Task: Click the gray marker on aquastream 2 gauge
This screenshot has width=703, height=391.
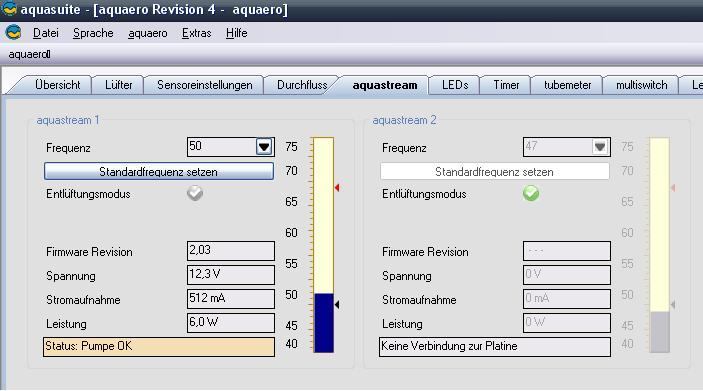Action: tap(673, 304)
